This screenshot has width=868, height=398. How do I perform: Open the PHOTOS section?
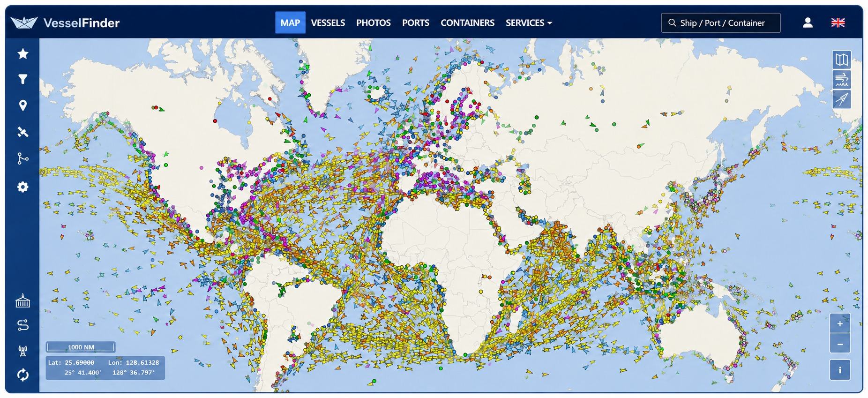pyautogui.click(x=374, y=23)
